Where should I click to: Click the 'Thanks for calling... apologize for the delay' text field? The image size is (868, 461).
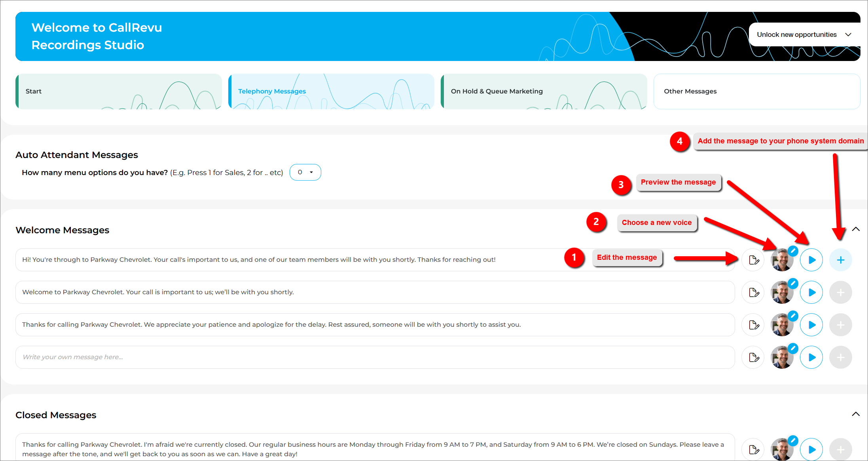click(x=375, y=325)
